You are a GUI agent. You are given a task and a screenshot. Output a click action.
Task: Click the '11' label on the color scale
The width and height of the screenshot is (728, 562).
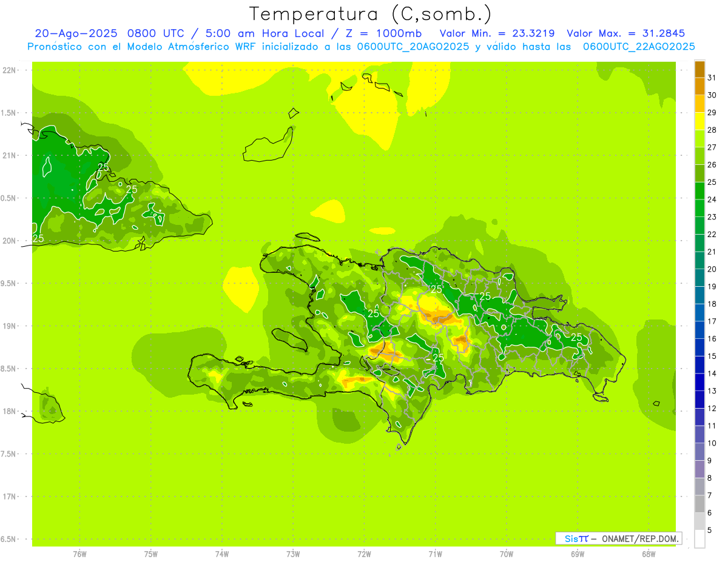[712, 426]
